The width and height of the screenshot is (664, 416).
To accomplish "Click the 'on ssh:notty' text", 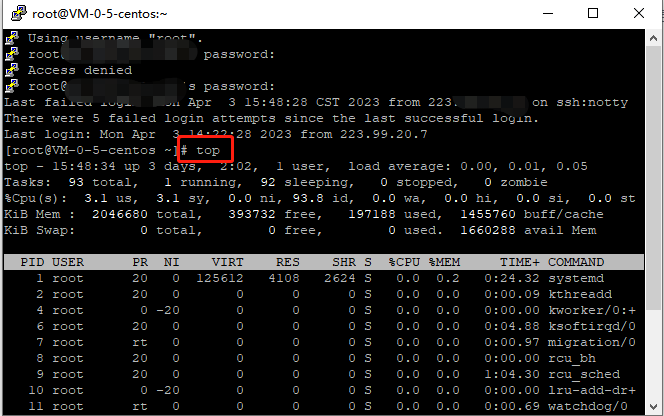I will pos(580,102).
